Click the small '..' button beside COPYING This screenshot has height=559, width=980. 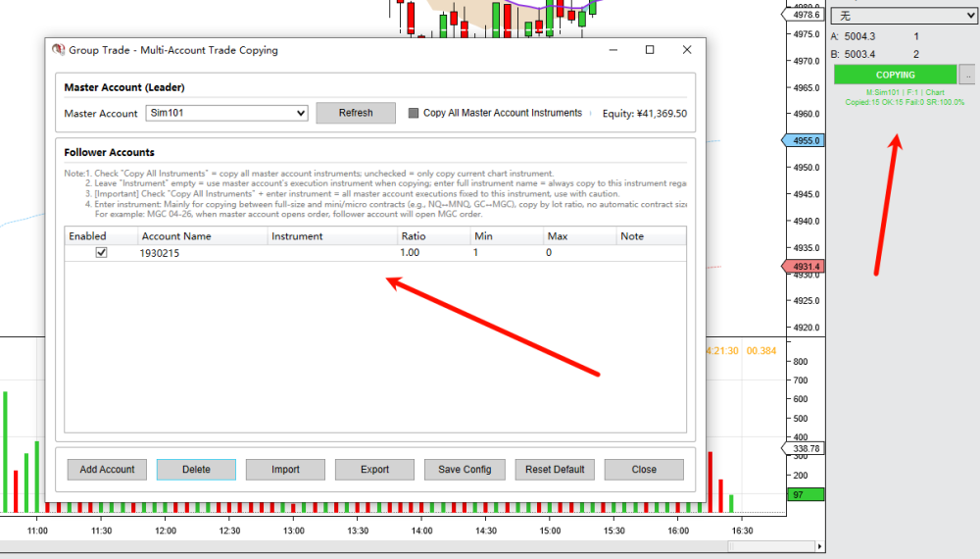(x=966, y=75)
